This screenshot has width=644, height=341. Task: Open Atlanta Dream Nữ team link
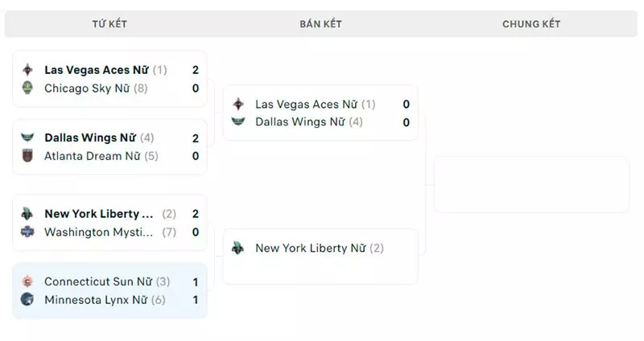pyautogui.click(x=93, y=156)
